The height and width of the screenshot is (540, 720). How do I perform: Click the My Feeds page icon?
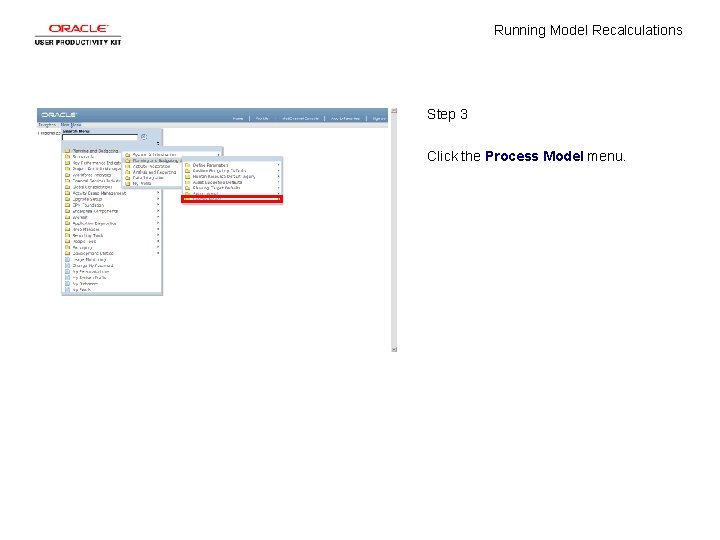tap(68, 289)
